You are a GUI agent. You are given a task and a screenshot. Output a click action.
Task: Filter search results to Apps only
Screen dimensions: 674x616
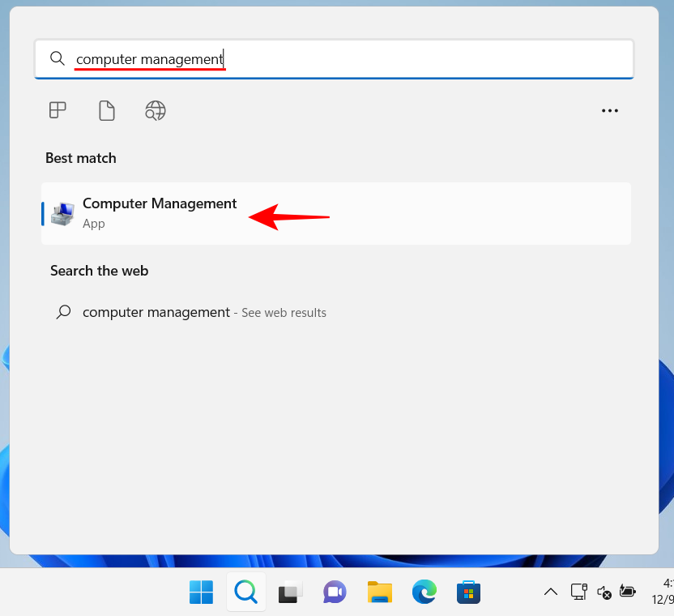tap(57, 110)
